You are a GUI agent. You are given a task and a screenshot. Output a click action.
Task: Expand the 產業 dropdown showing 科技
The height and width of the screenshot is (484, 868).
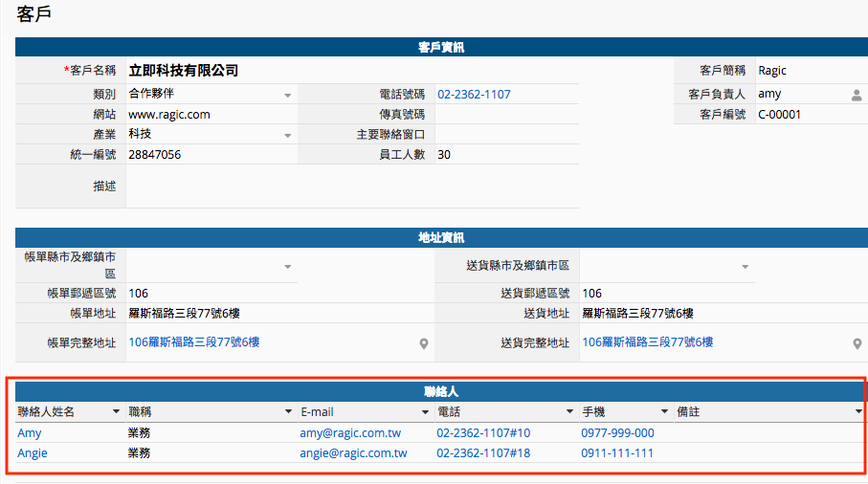pyautogui.click(x=287, y=136)
